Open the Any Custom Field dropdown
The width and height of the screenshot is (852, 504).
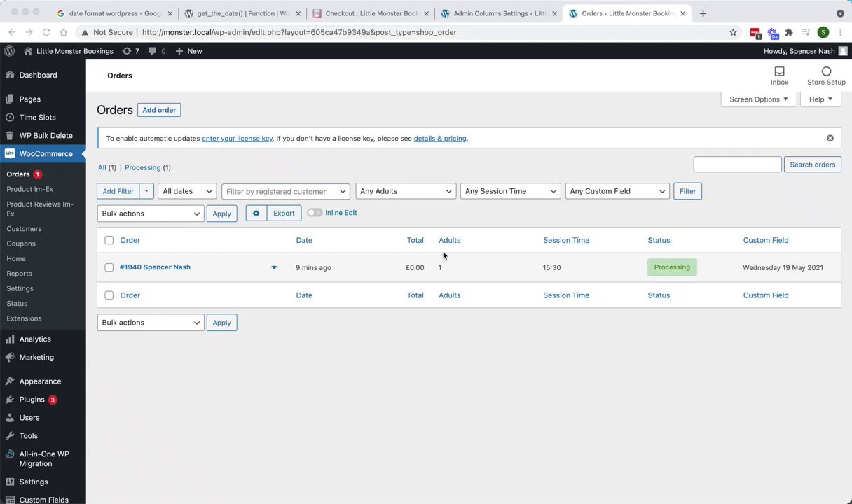click(x=617, y=191)
